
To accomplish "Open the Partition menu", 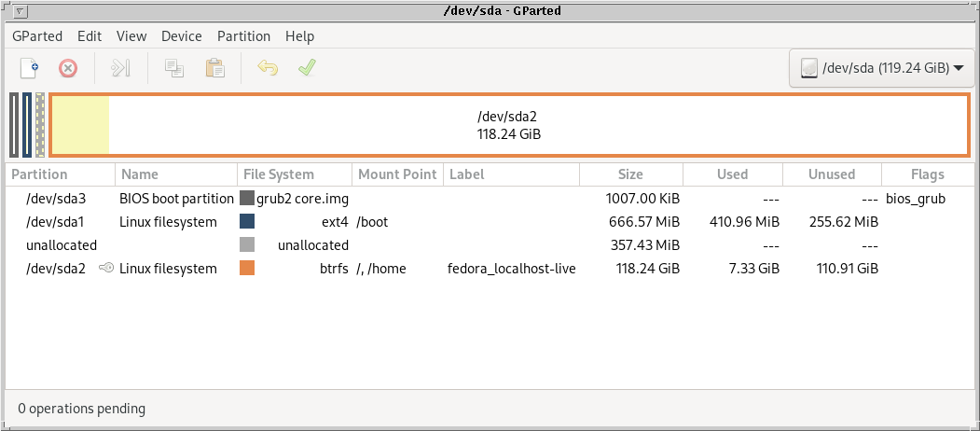I will pos(243,36).
